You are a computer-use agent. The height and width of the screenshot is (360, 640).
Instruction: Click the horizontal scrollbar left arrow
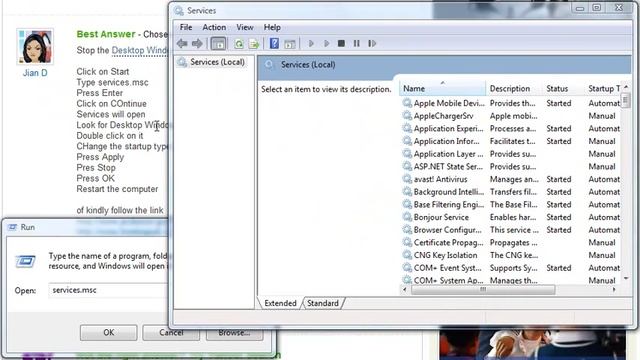tap(404, 289)
